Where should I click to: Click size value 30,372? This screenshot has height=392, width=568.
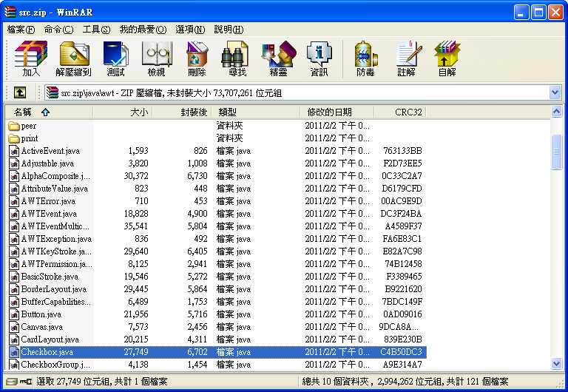[x=136, y=176]
